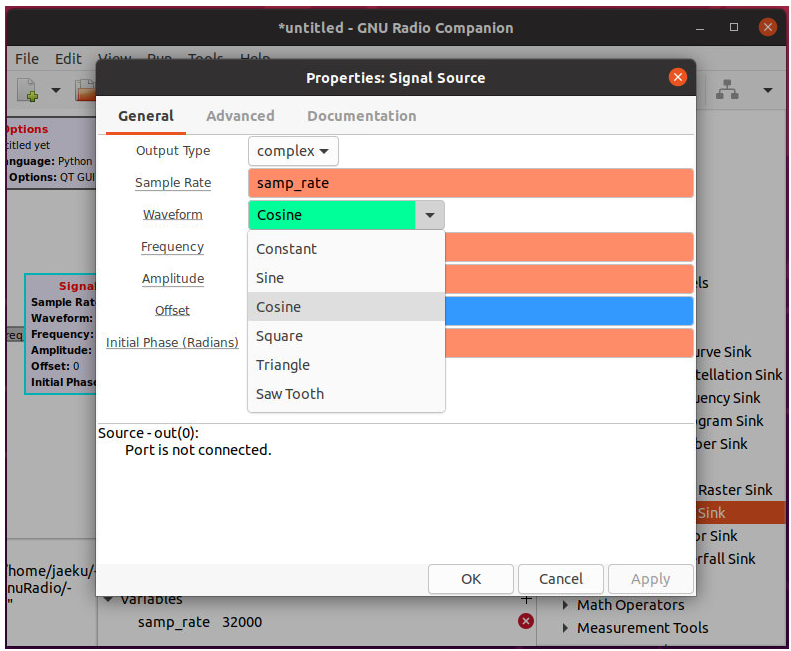Viewport: 791px width, 651px height.
Task: Click the Frequency input field
Action: (569, 247)
